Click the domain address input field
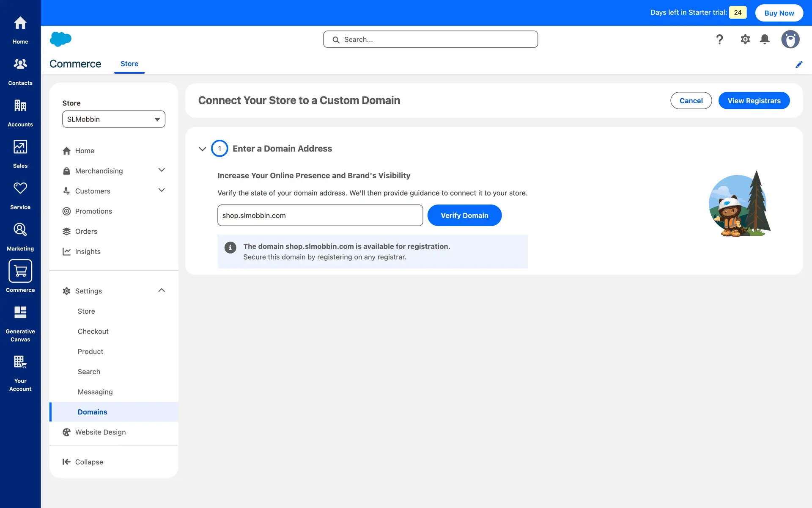The image size is (812, 508). (320, 215)
